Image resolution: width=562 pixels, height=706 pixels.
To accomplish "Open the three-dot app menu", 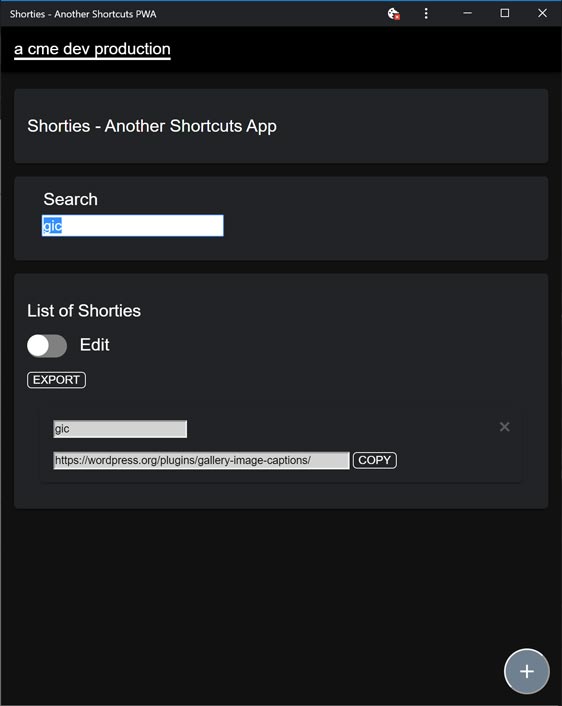I will 426,14.
